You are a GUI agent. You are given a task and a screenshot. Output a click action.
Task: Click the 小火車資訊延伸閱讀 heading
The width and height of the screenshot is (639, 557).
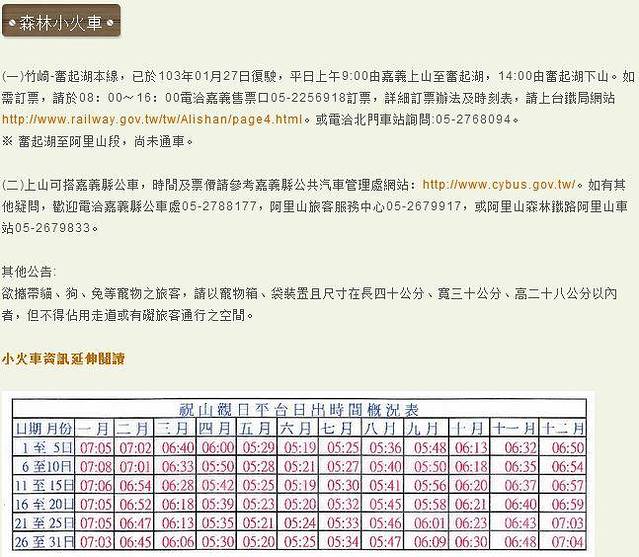62,357
